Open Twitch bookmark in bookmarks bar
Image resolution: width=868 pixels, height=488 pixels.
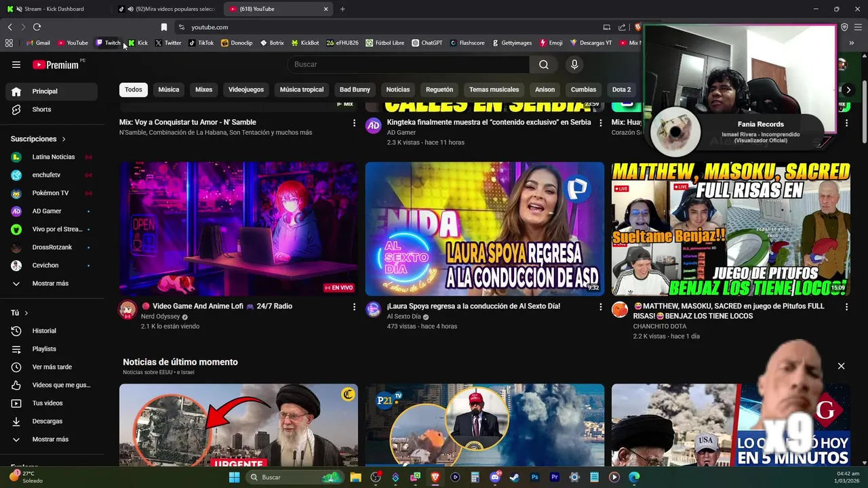(x=108, y=43)
